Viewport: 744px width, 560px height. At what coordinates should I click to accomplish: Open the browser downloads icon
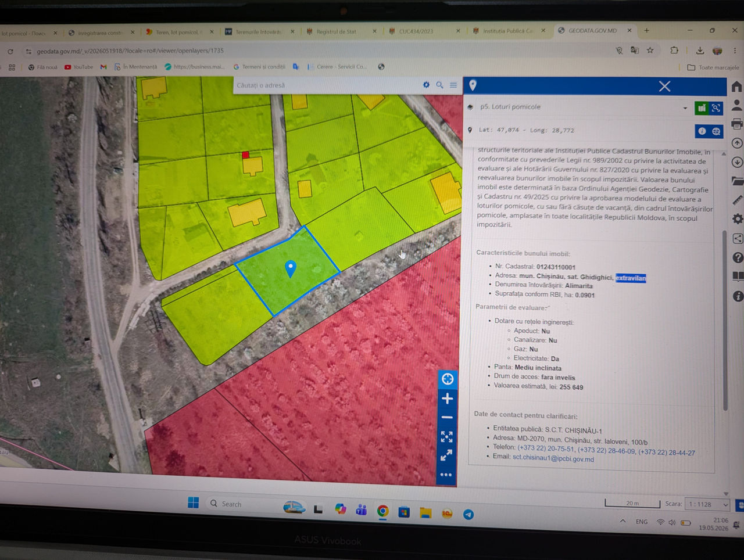[700, 51]
